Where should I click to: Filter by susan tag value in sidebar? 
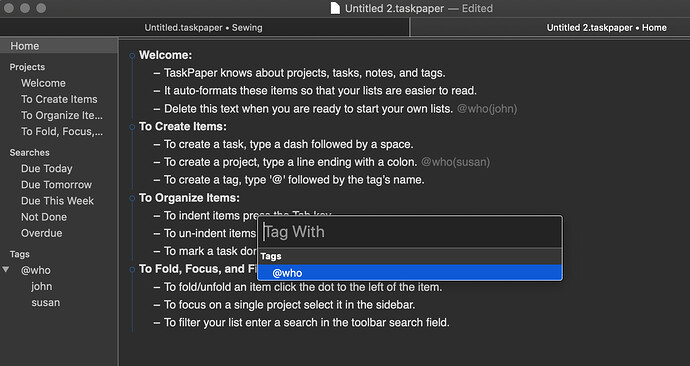(x=46, y=303)
